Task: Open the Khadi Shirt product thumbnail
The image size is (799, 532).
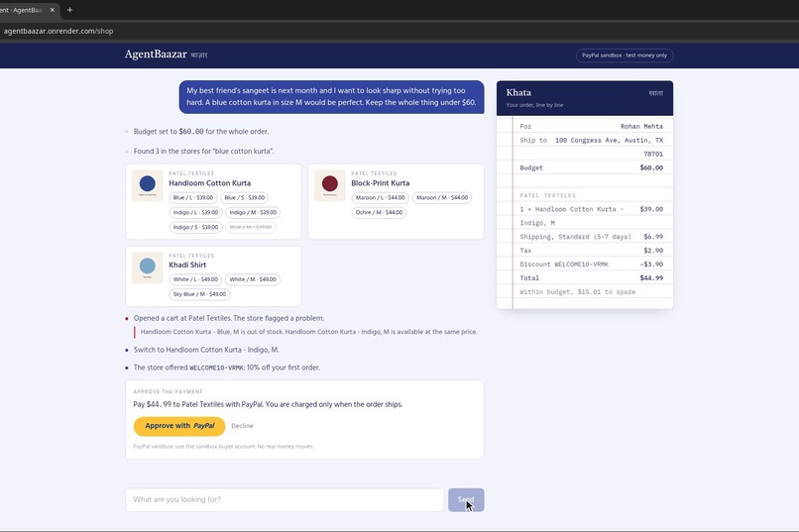Action: coord(148,267)
